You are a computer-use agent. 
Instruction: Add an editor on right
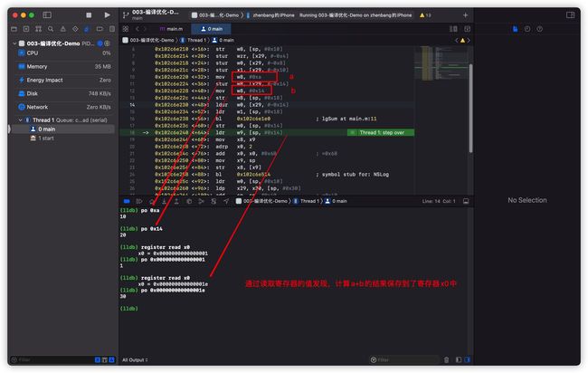(468, 29)
